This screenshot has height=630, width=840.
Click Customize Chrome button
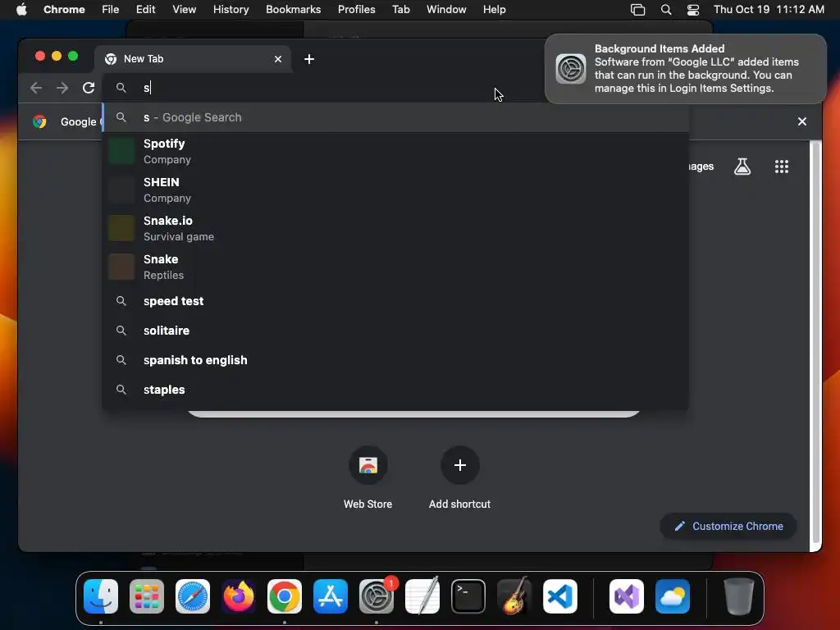click(728, 526)
